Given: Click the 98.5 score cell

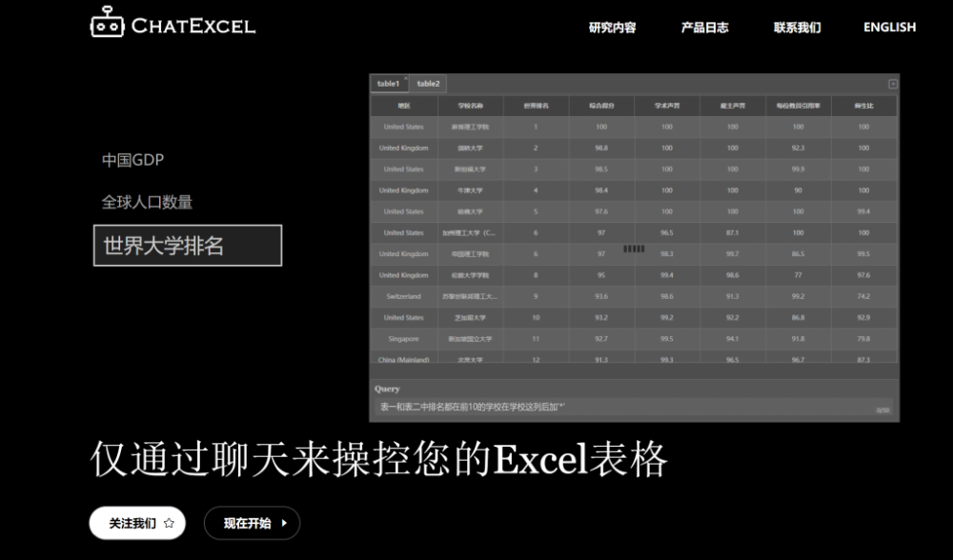Looking at the screenshot, I should [x=601, y=170].
